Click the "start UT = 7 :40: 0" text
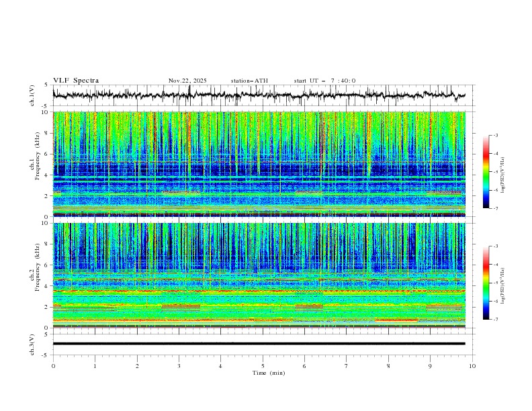Screen dimensions: 532x411 324,81
